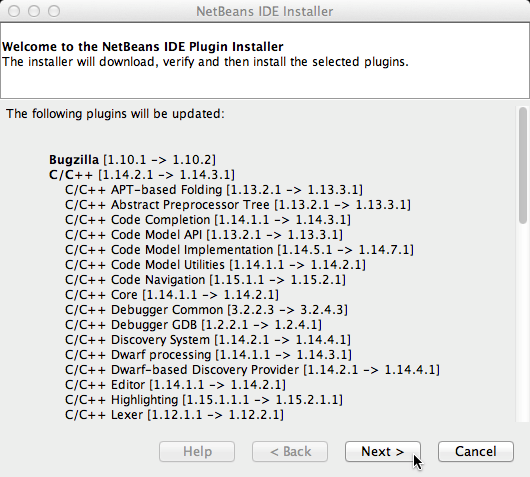Screen dimensions: 530x477
Task: Select C/C++ Debugger GDB entry
Action: pyautogui.click(x=193, y=325)
